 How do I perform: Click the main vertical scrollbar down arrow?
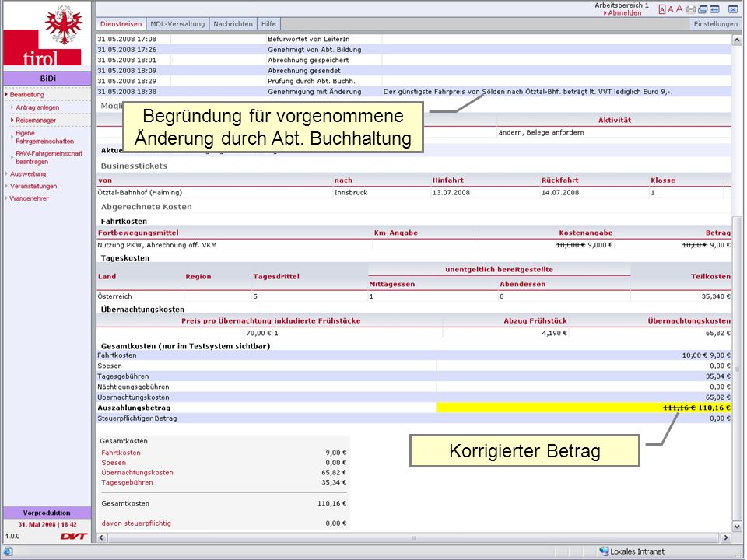click(737, 527)
